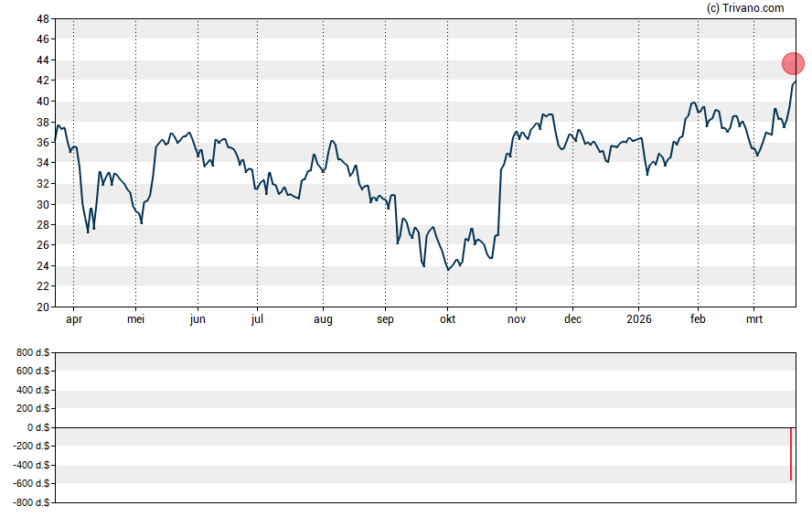Select the 'okt' month label

point(447,320)
